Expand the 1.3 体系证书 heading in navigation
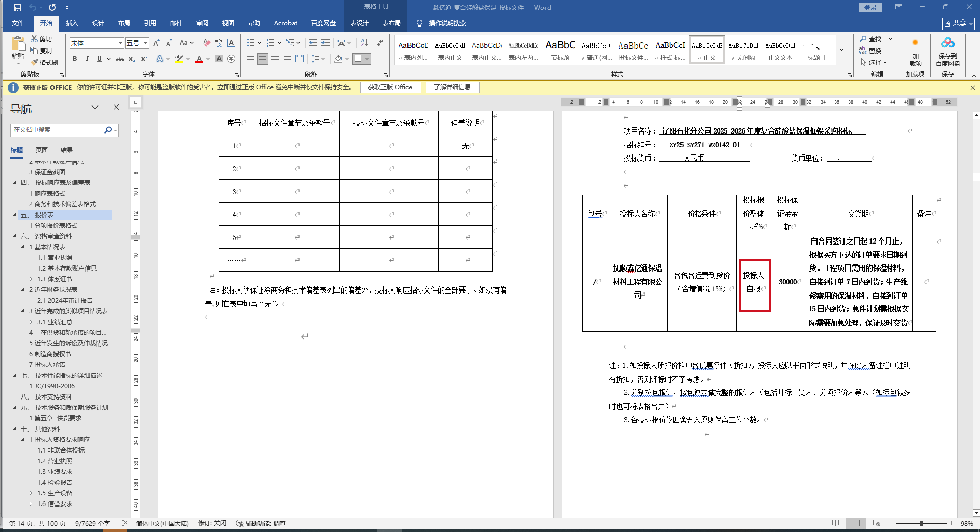This screenshot has height=532, width=980. [31, 279]
